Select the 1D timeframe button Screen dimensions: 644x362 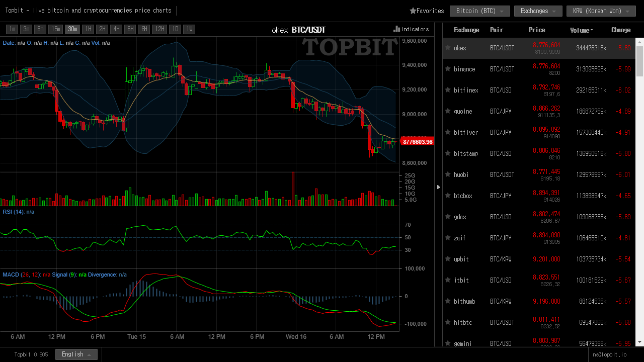point(175,29)
